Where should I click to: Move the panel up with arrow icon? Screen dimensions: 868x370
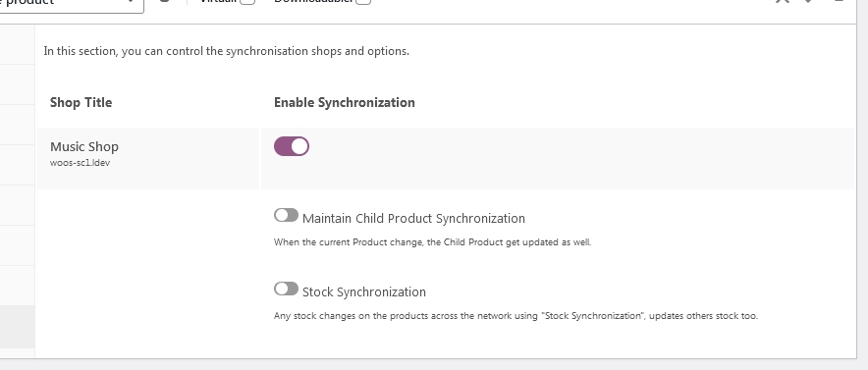pos(783,1)
